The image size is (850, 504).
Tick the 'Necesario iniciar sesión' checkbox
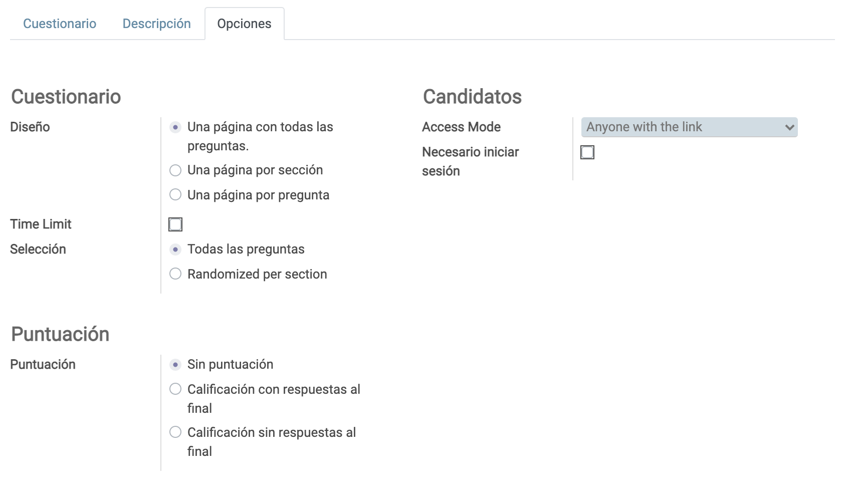pos(587,152)
